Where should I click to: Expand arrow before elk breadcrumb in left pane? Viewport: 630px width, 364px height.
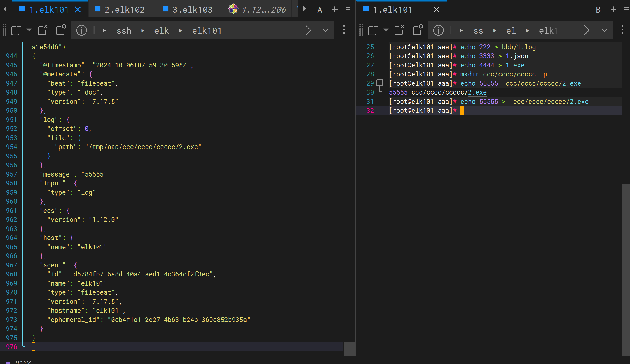[x=143, y=30]
